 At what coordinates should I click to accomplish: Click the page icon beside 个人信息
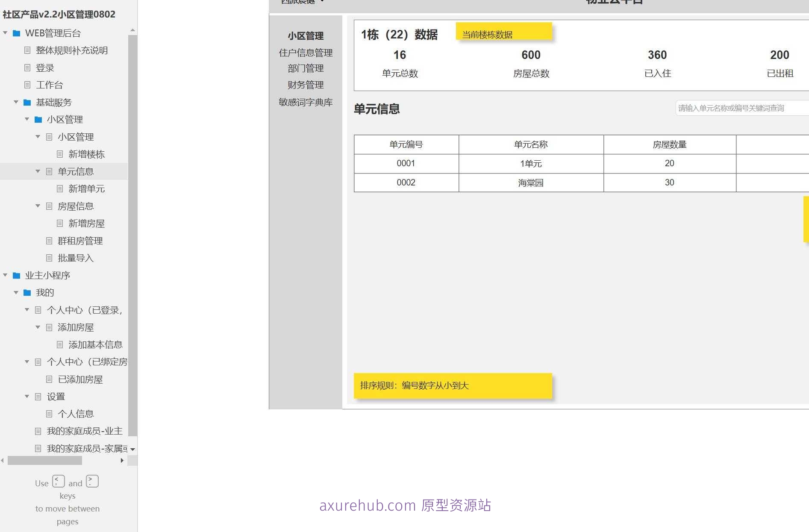49,413
